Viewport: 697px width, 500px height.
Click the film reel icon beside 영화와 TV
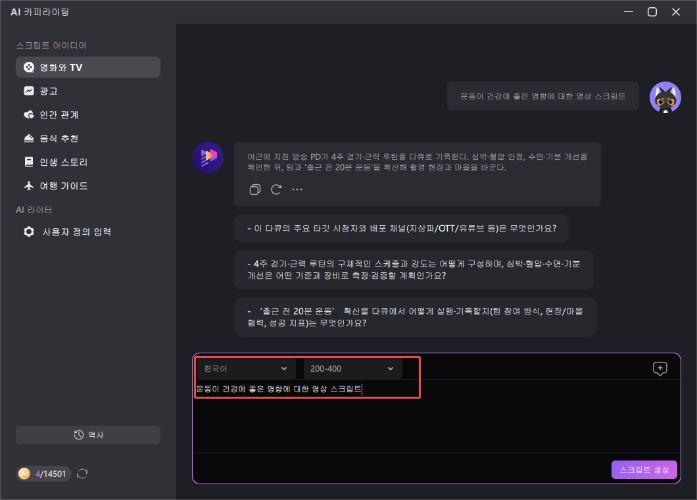tap(29, 67)
